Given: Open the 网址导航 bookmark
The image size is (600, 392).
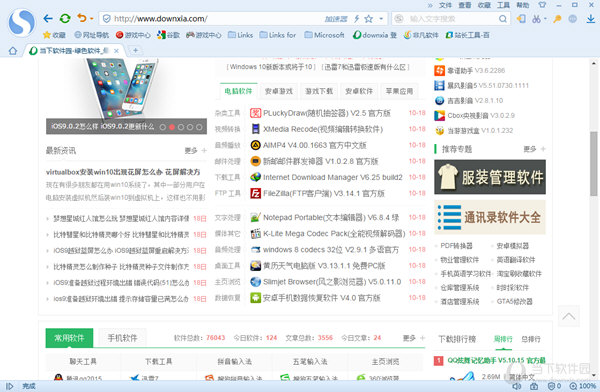Looking at the screenshot, I should point(91,35).
